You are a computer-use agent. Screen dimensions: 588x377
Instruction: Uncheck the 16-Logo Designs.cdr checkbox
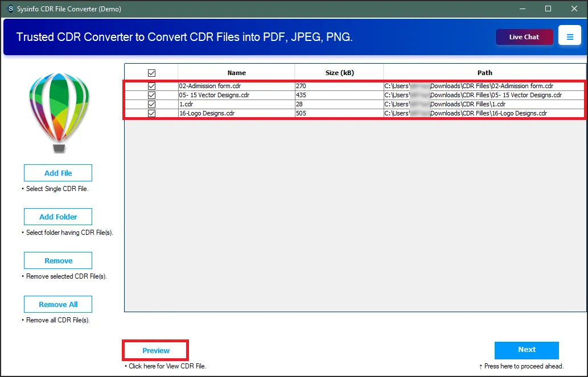(151, 113)
